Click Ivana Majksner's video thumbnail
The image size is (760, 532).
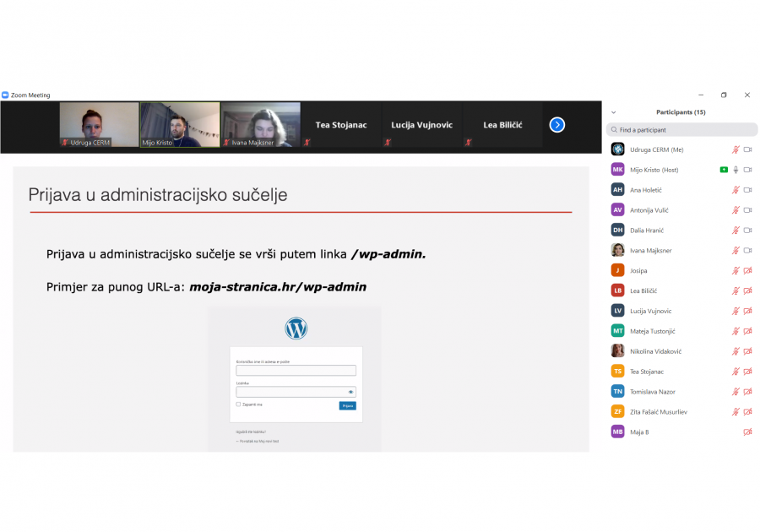(260, 124)
